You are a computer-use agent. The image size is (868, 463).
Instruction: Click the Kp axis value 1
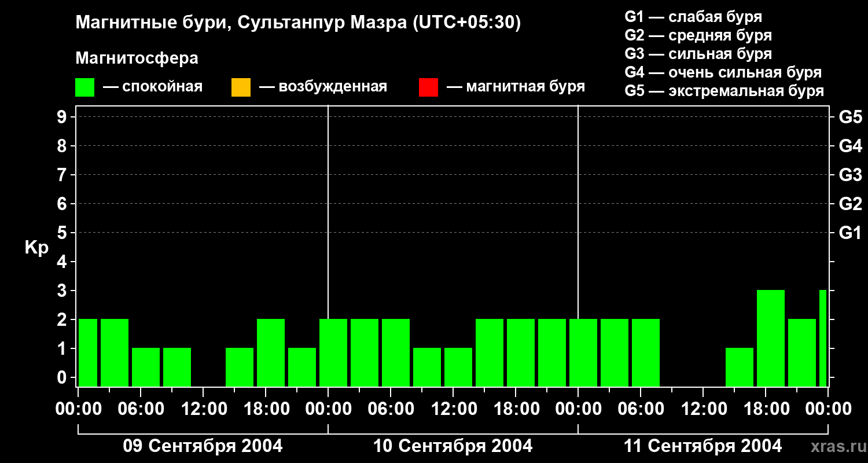coord(63,348)
